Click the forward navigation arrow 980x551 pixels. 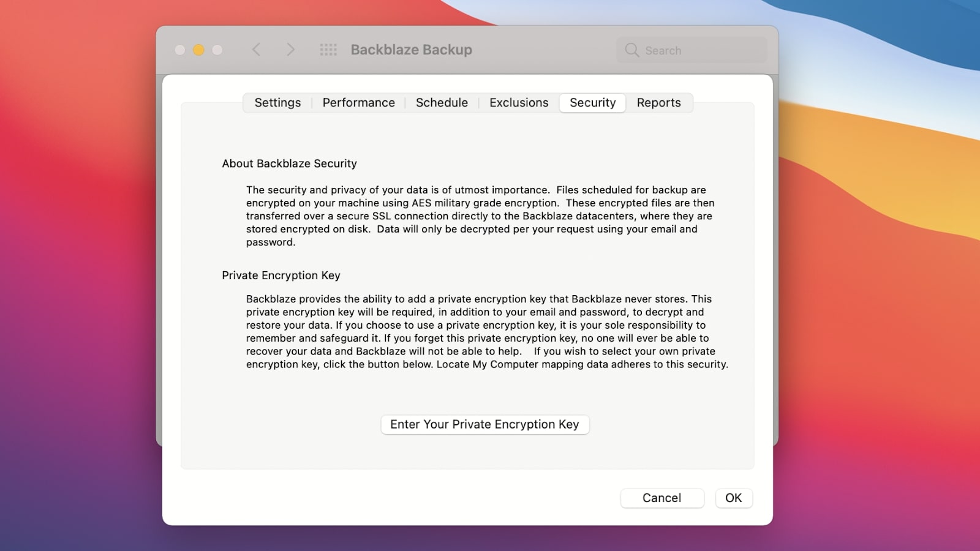pos(290,50)
